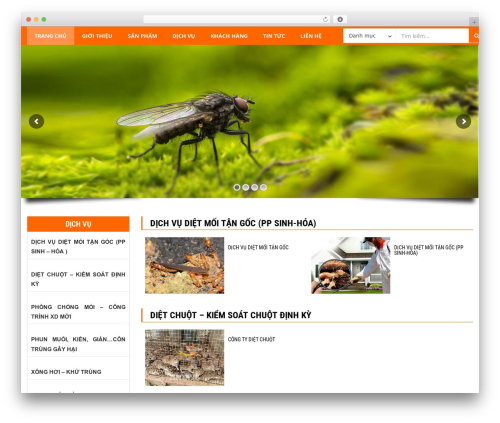Viewport: 500px width, 423px height.
Task: Click the caged rats thumbnail
Action: point(184,357)
